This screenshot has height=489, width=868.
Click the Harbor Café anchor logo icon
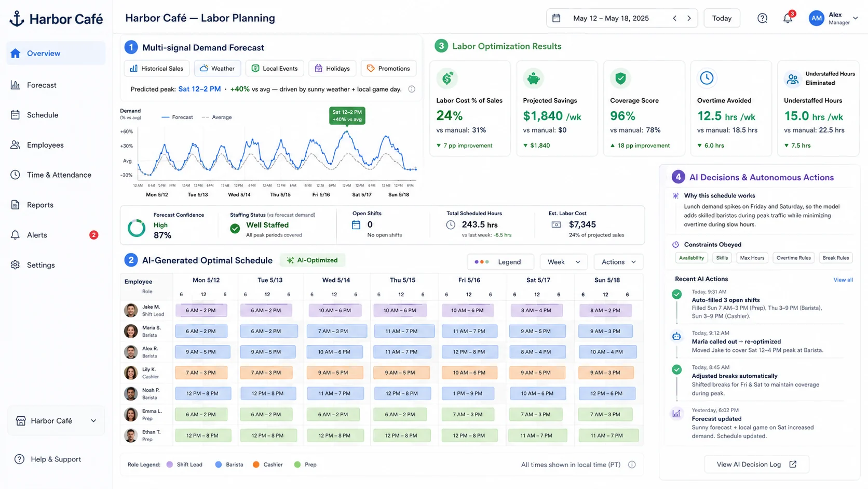click(x=17, y=19)
